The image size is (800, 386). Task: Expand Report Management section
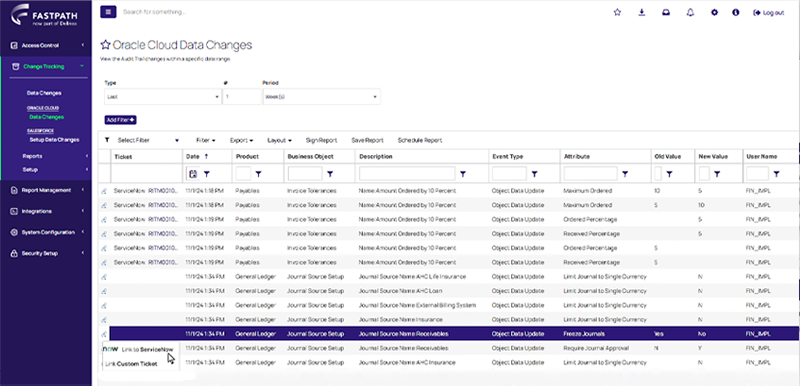point(46,190)
